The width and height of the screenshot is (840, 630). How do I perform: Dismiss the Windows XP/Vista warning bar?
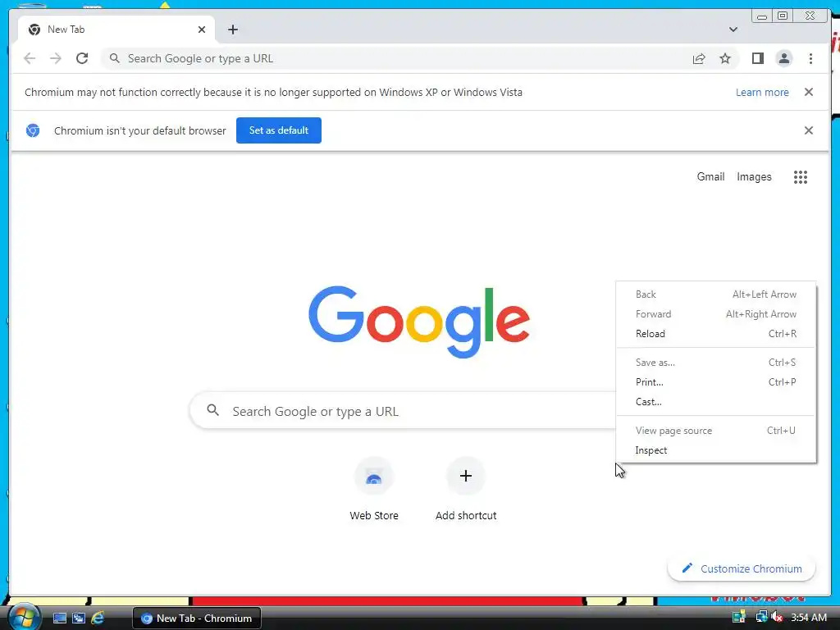click(808, 92)
